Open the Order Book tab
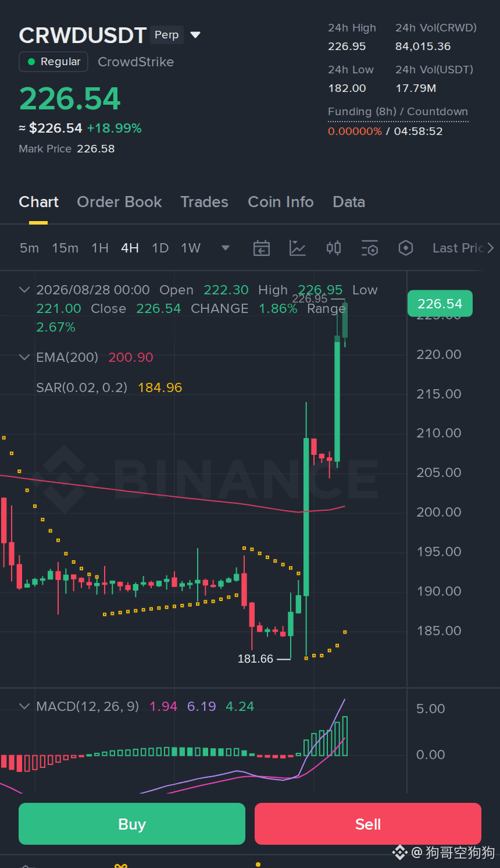This screenshot has width=500, height=868. click(119, 202)
